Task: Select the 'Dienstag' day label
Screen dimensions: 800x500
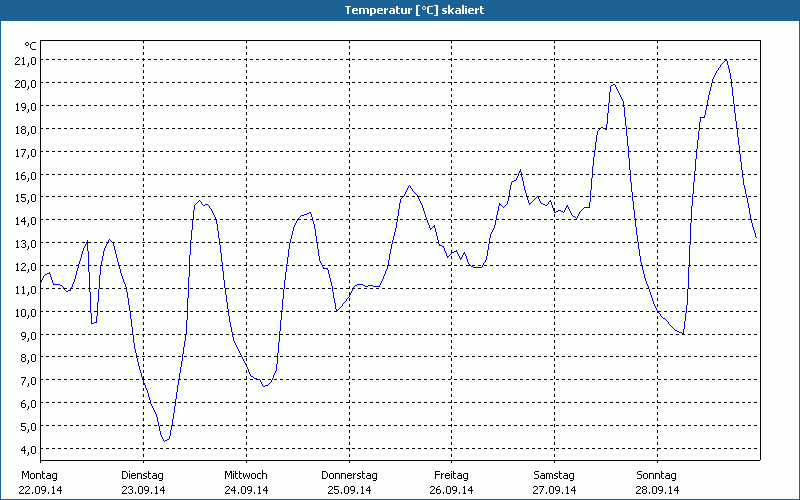Action: pyautogui.click(x=142, y=476)
